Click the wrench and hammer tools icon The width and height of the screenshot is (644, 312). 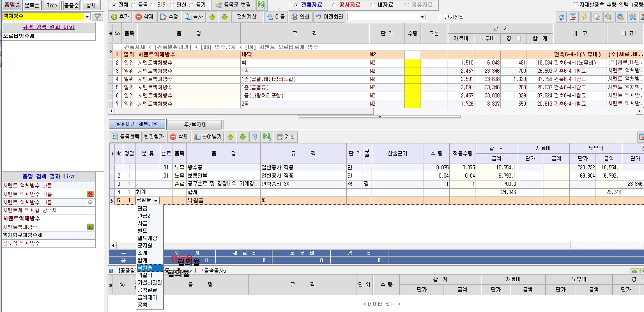point(632,17)
